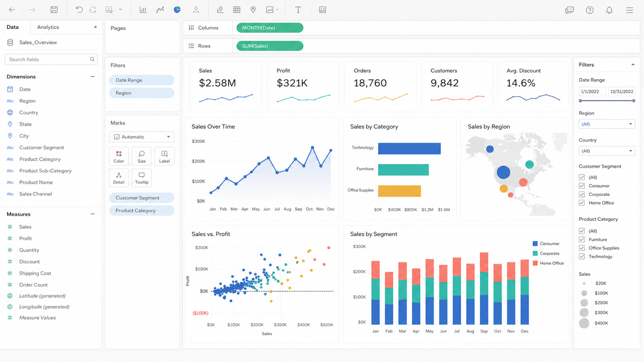This screenshot has width=644, height=362.
Task: Open the table grid icon
Action: coord(237,10)
